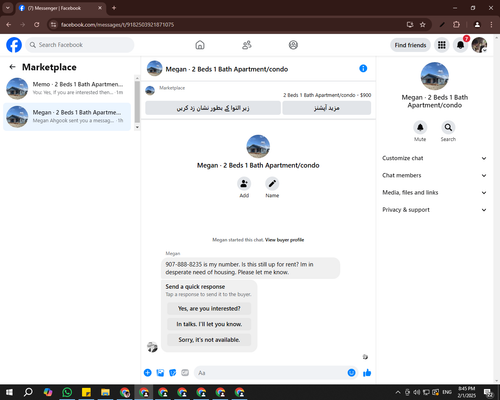Open browser extensions puzzle icon

click(x=456, y=24)
